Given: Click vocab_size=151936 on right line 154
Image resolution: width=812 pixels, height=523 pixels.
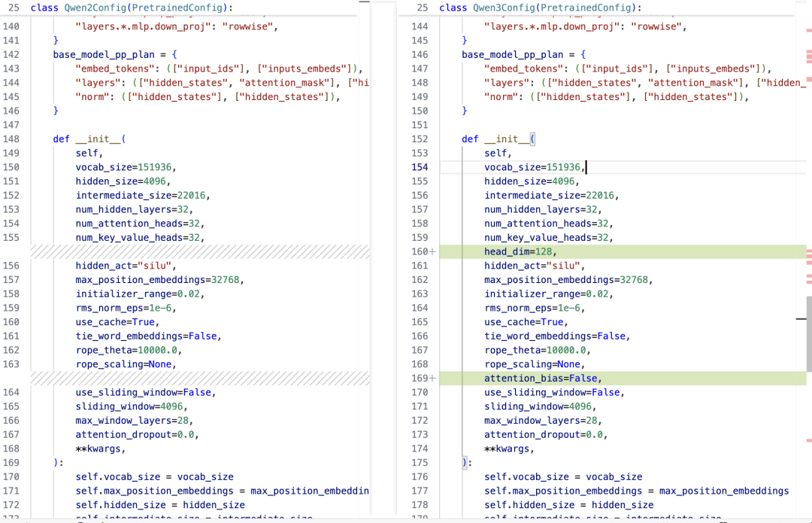Looking at the screenshot, I should click(535, 167).
